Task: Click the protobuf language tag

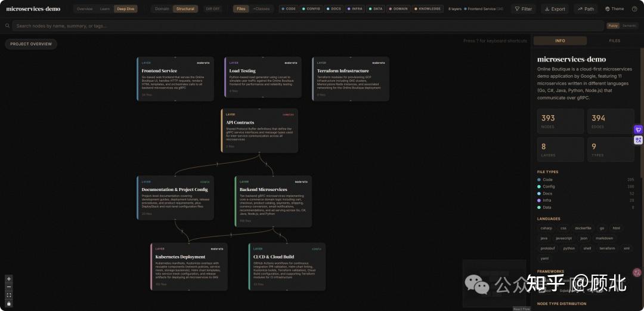Action: pos(548,248)
